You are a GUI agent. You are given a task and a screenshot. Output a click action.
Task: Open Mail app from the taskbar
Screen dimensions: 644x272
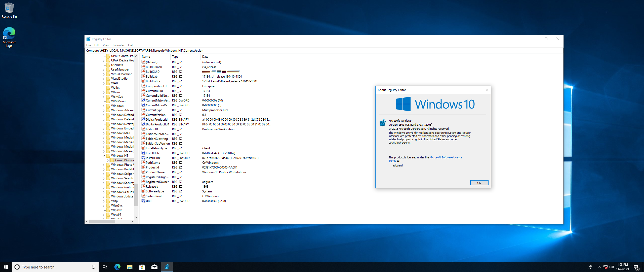point(154,267)
